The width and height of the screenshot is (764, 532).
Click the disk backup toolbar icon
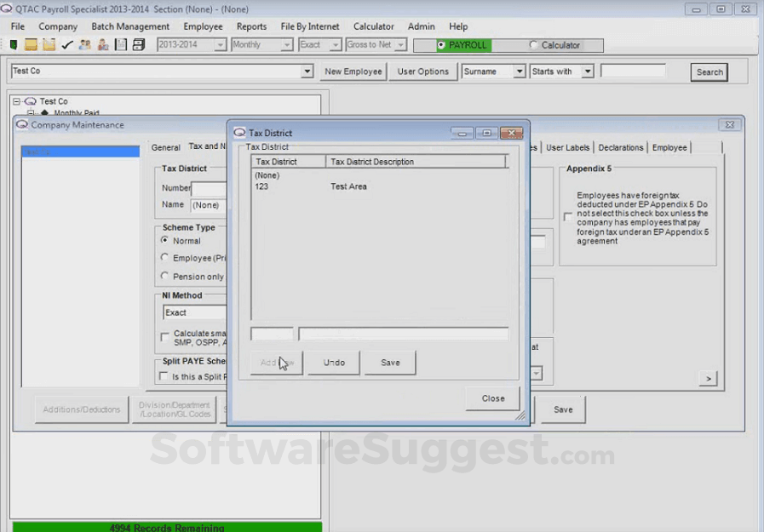(137, 43)
